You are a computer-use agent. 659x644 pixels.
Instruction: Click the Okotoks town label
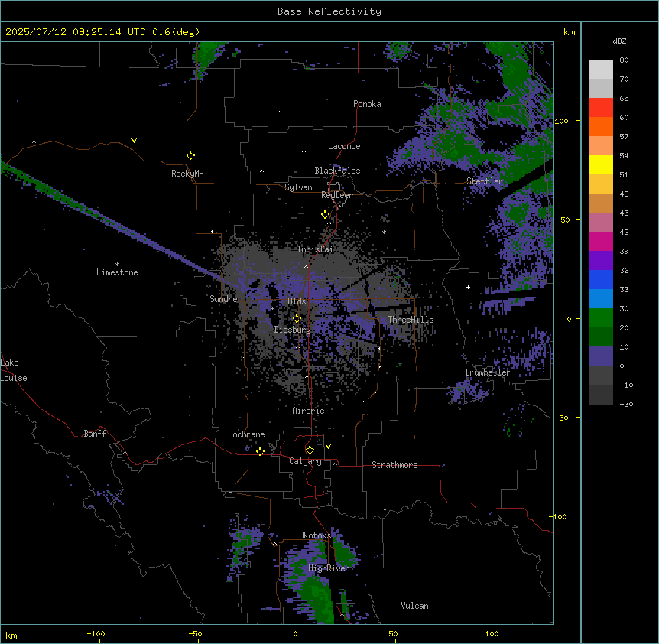[x=315, y=535]
